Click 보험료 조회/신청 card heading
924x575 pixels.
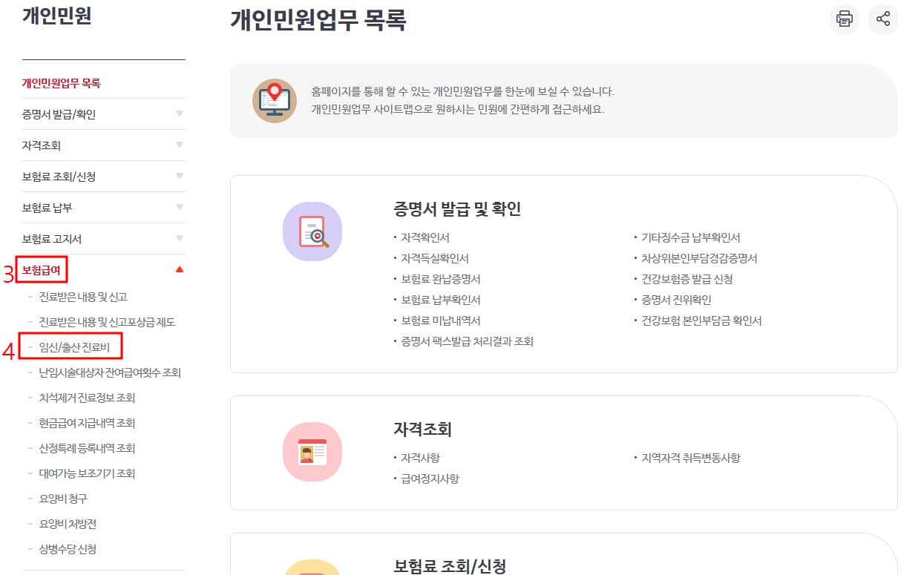click(x=450, y=566)
